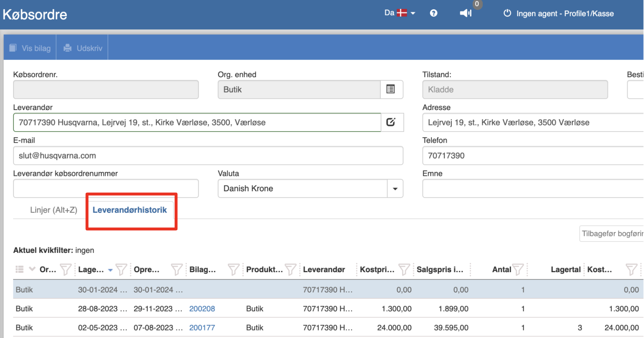Click the Adresse input field
The image size is (644, 338).
pos(533,122)
